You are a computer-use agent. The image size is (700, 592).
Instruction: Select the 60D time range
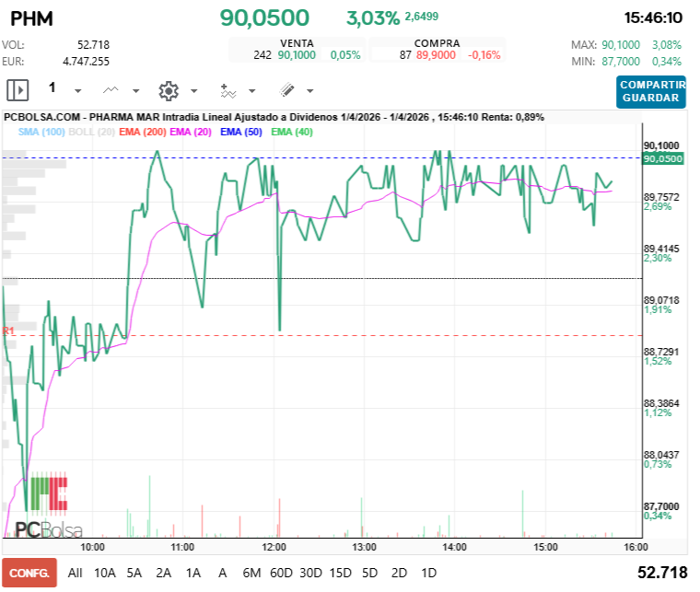281,573
